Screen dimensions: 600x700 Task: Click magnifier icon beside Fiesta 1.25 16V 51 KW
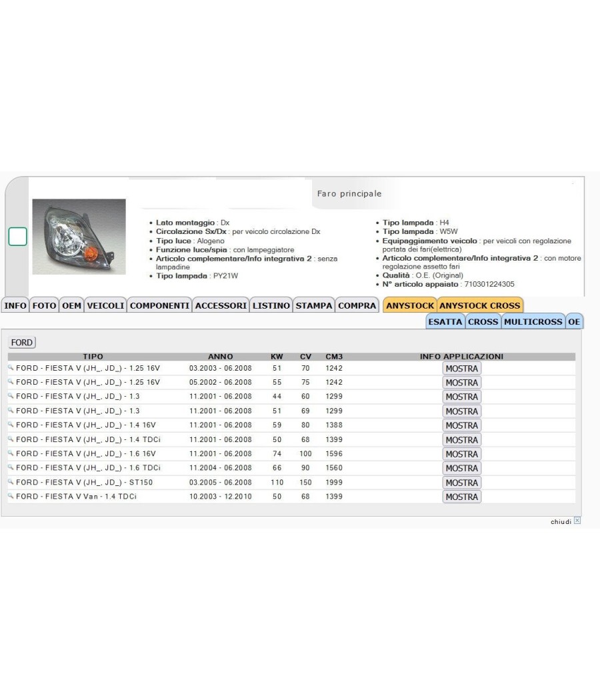[x=11, y=367]
